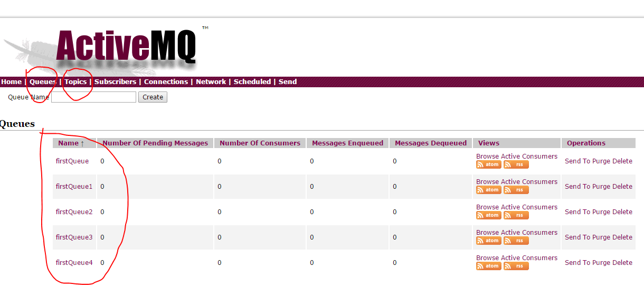Open the firstQueue1 link
Screen dimensions: 644x285
click(74, 187)
